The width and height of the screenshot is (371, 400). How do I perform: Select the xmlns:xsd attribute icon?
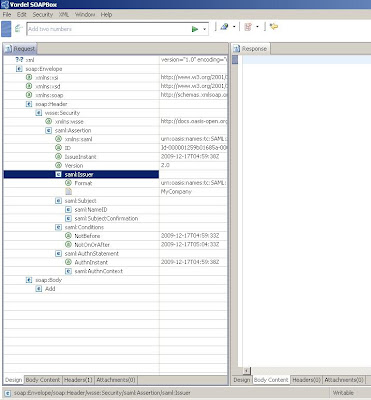click(29, 86)
